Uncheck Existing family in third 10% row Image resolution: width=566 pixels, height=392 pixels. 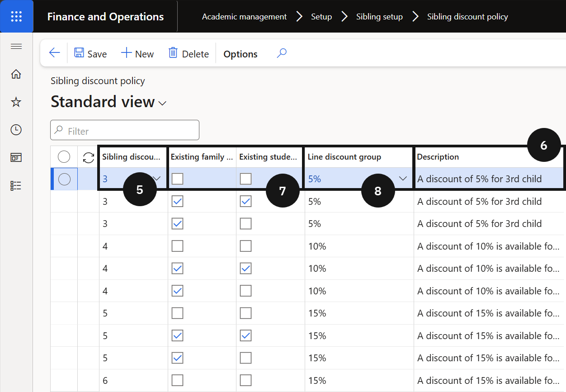click(178, 291)
